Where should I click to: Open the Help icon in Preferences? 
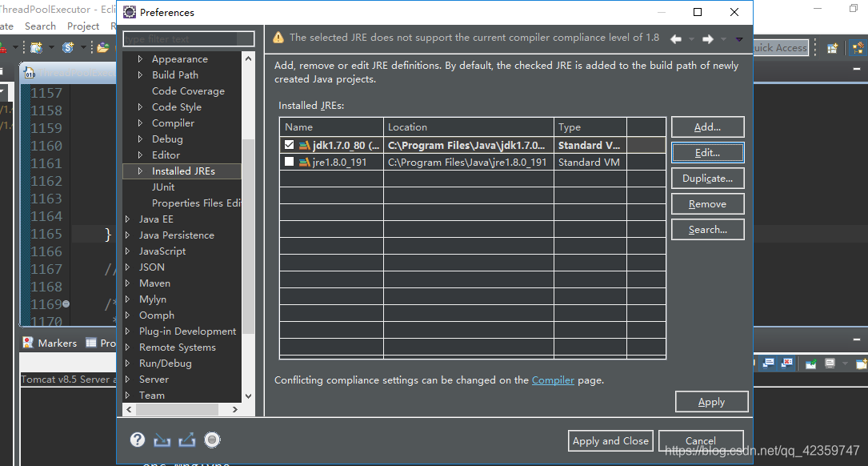point(138,440)
